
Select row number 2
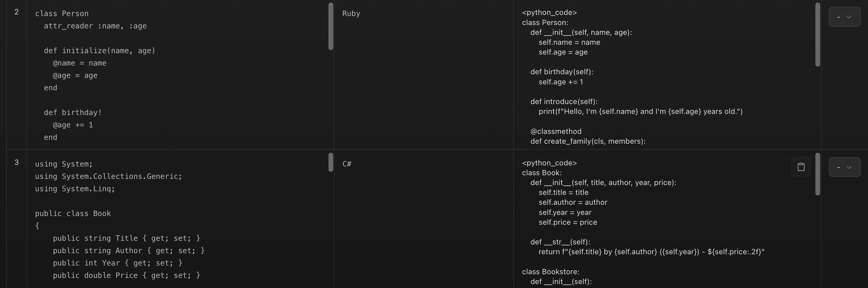[x=16, y=12]
